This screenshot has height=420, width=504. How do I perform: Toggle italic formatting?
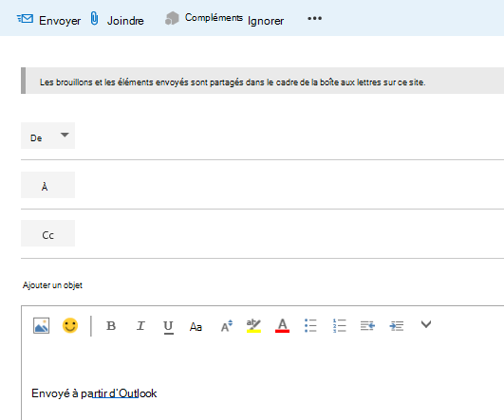[140, 325]
